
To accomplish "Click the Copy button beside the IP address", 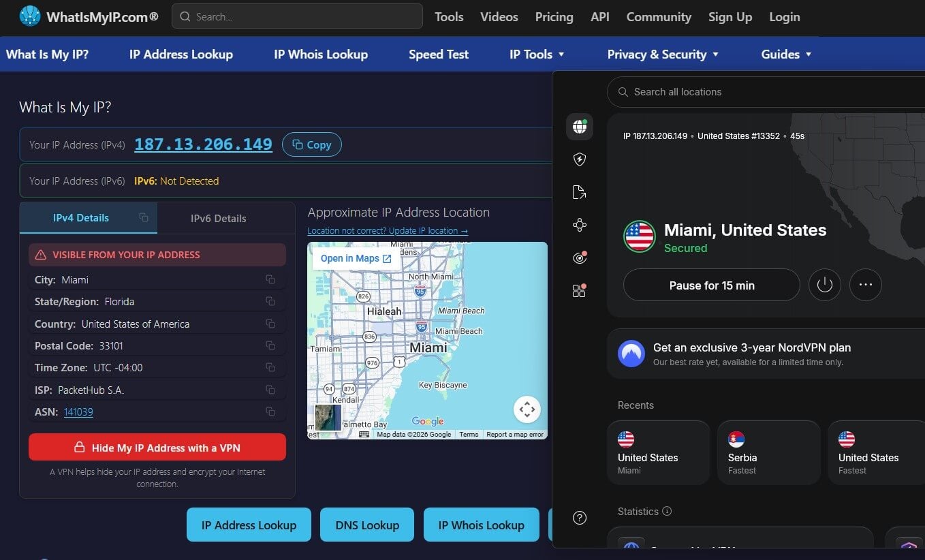I will [312, 144].
